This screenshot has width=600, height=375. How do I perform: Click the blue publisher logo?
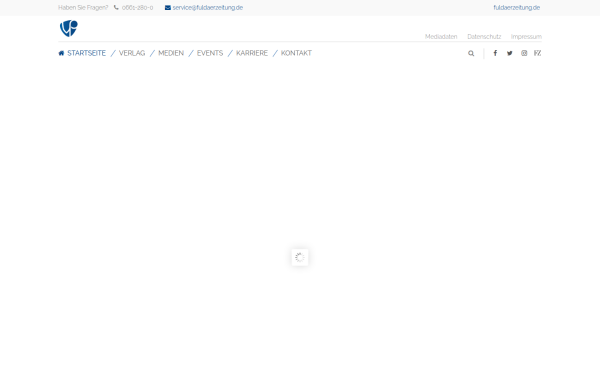coord(69,28)
